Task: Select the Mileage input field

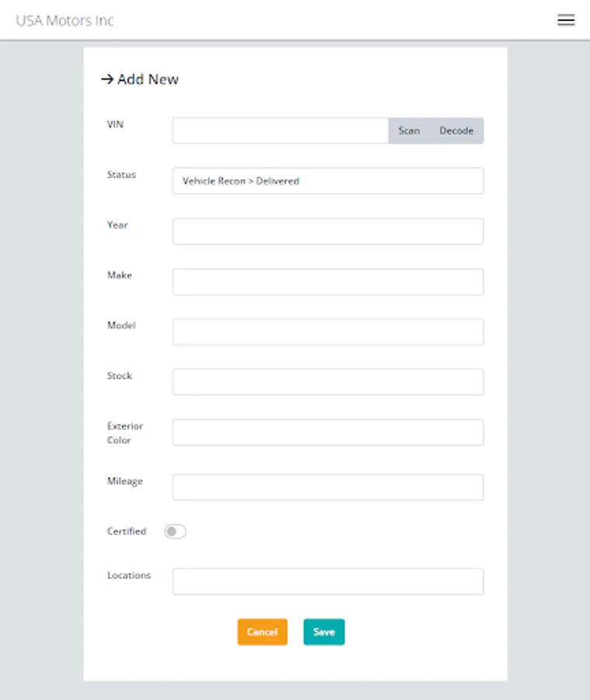Action: click(327, 487)
